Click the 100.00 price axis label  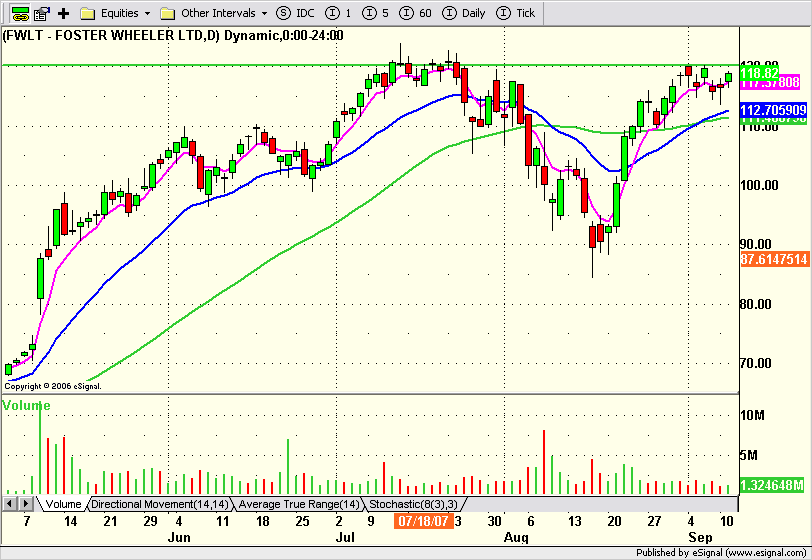759,185
